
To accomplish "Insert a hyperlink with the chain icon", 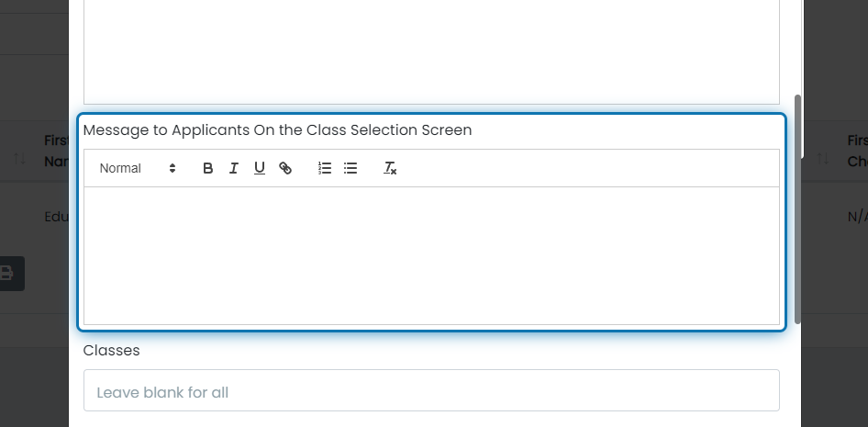I will point(285,168).
